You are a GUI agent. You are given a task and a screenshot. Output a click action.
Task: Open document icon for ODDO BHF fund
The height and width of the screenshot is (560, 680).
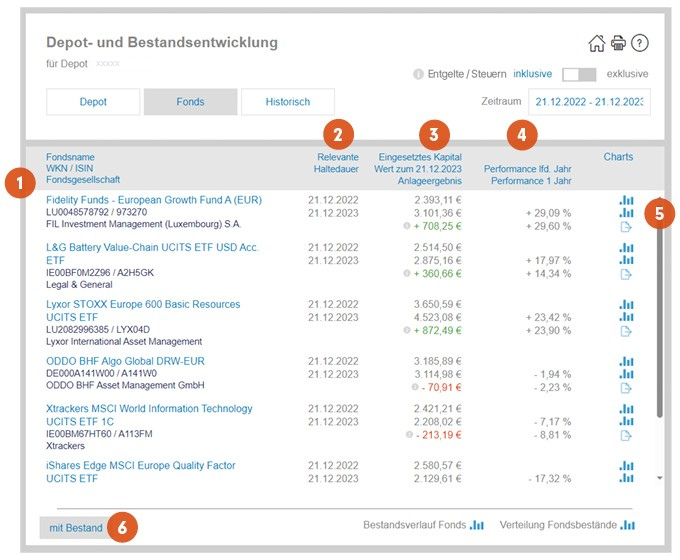tap(626, 388)
